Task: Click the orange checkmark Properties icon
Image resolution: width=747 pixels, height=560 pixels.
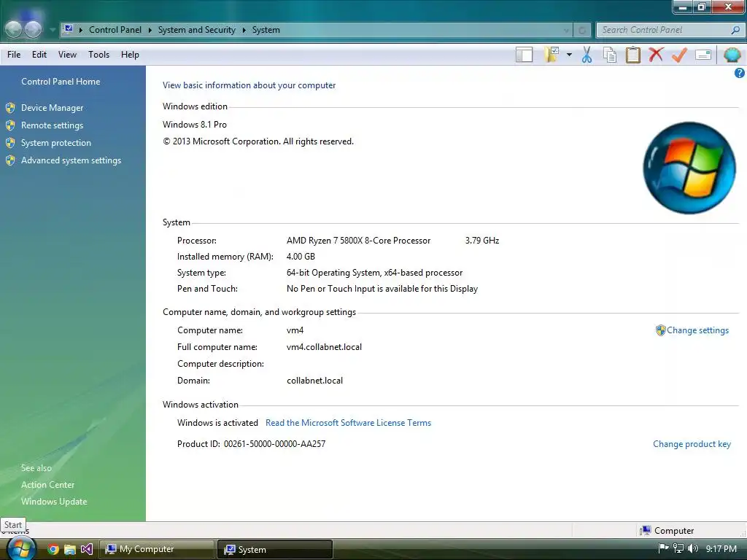Action: [x=679, y=55]
